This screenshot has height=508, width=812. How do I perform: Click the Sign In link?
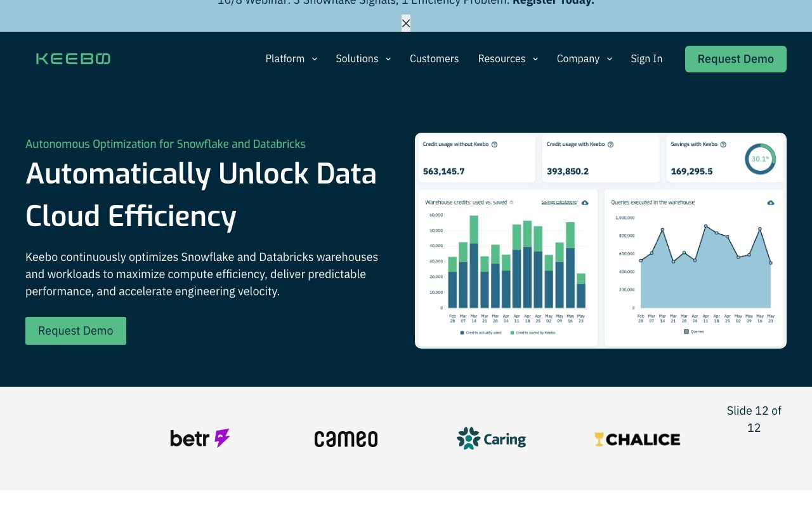646,59
